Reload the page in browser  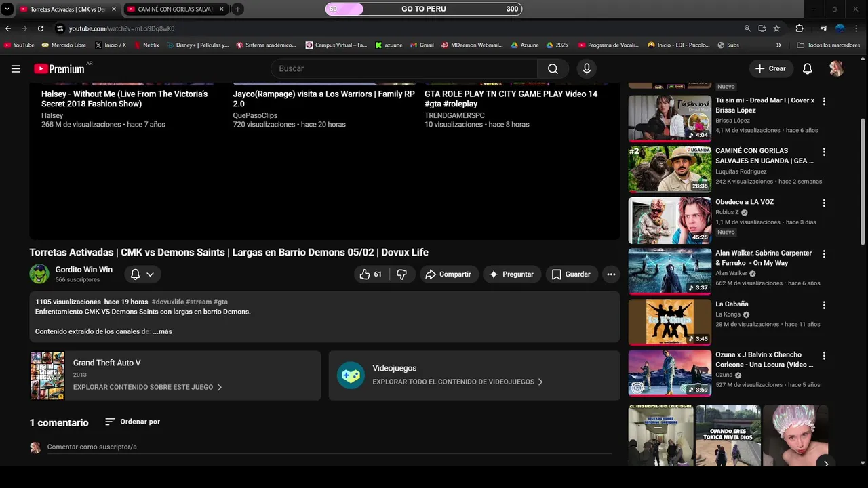coord(41,28)
